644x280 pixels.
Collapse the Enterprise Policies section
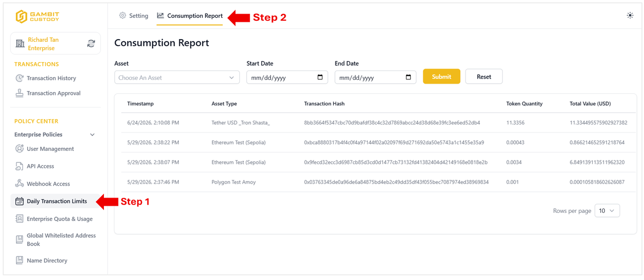[92, 135]
